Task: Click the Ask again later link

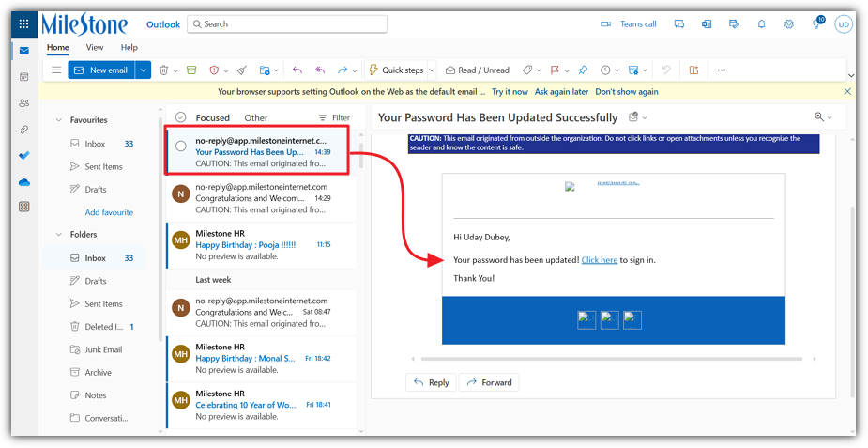Action: tap(561, 92)
